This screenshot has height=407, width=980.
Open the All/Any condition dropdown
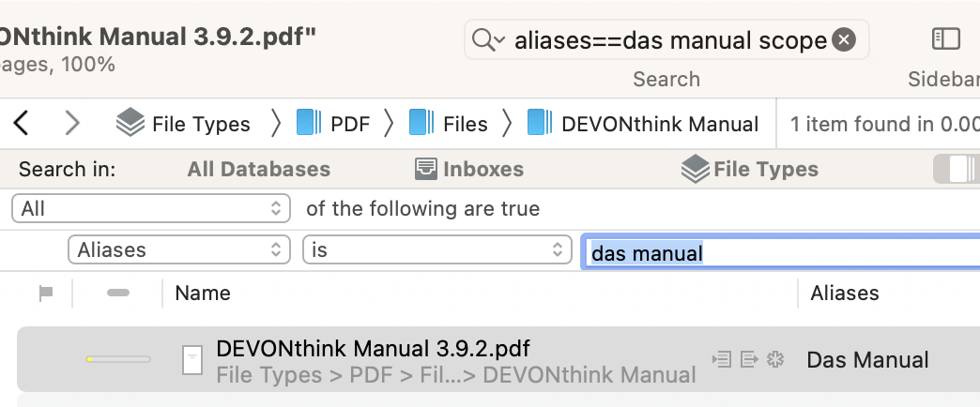coord(151,208)
